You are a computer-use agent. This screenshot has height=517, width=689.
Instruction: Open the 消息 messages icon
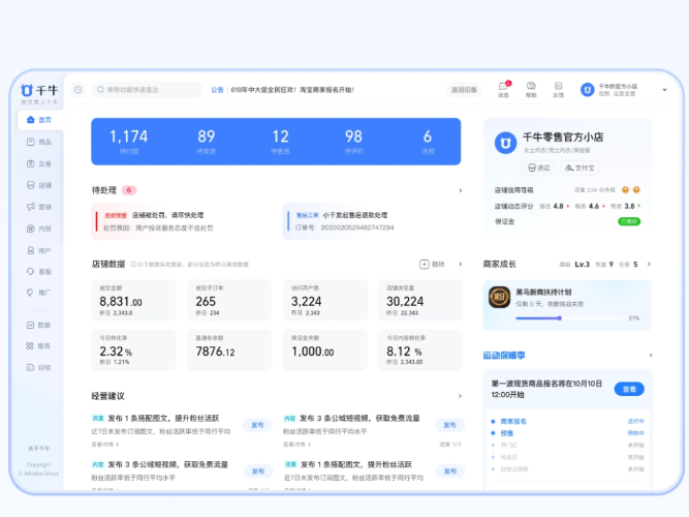pyautogui.click(x=503, y=89)
